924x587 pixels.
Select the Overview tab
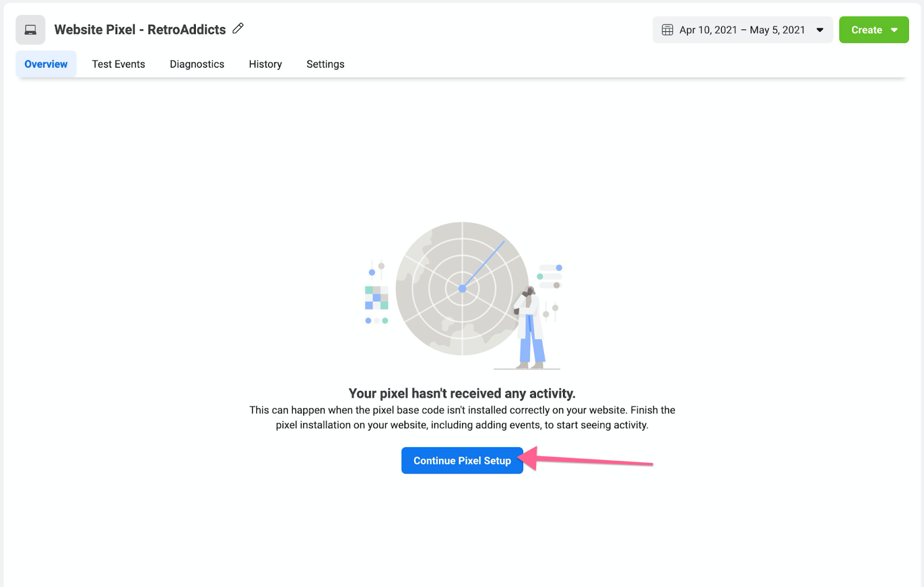(x=46, y=64)
